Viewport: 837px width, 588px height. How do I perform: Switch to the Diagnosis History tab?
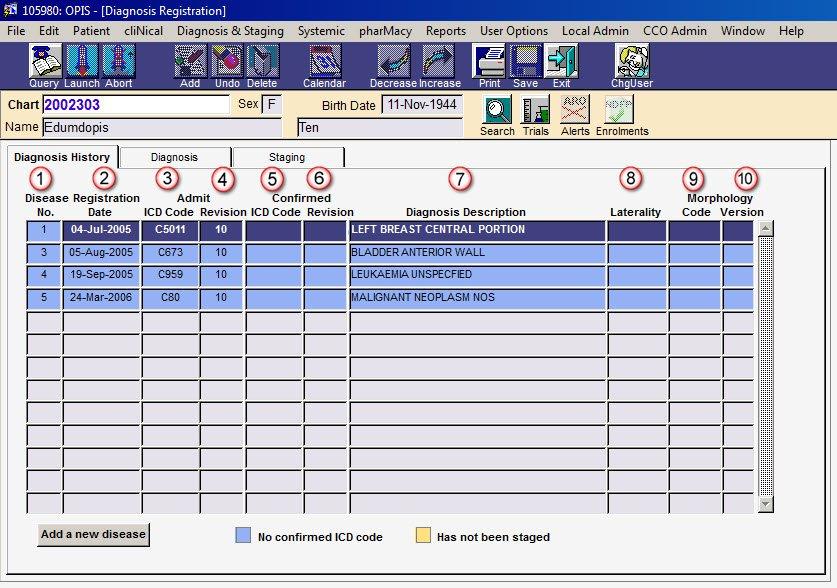pos(62,157)
